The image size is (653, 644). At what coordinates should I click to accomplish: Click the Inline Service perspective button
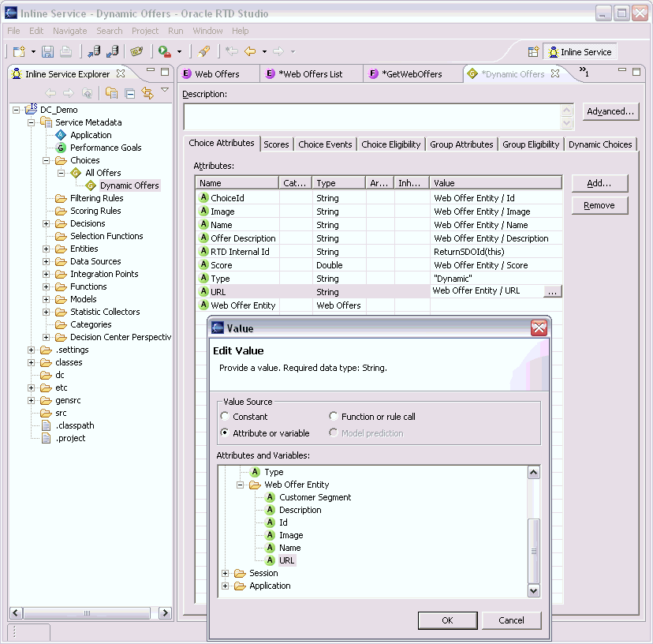(580, 52)
